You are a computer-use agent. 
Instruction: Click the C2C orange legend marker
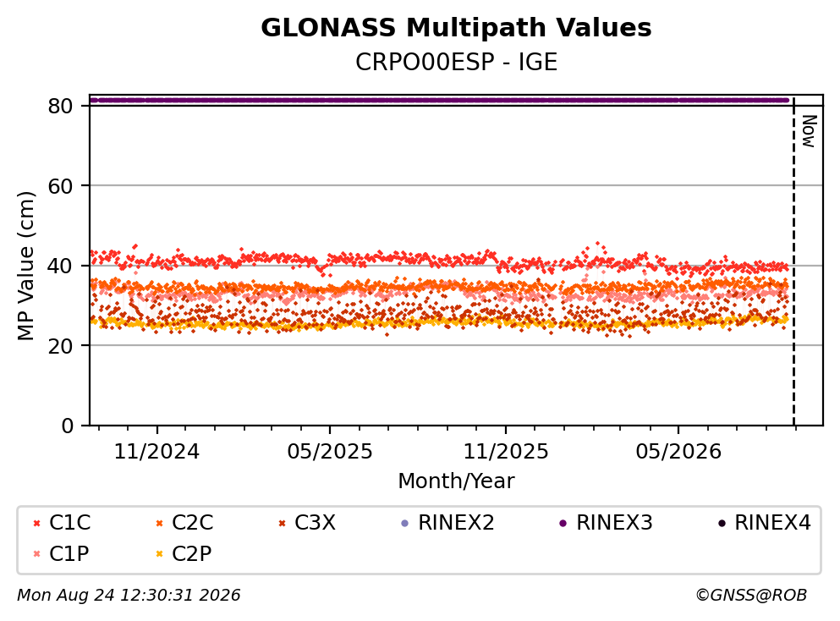159,524
